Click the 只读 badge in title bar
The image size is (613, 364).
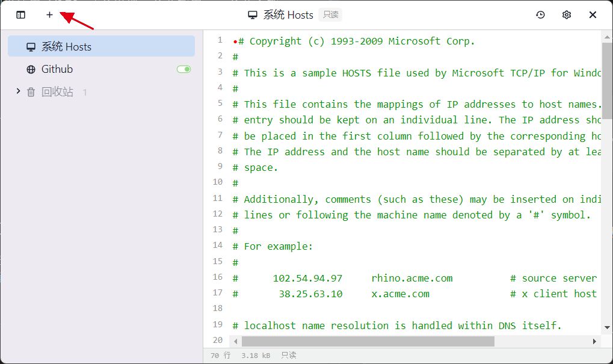pyautogui.click(x=330, y=15)
